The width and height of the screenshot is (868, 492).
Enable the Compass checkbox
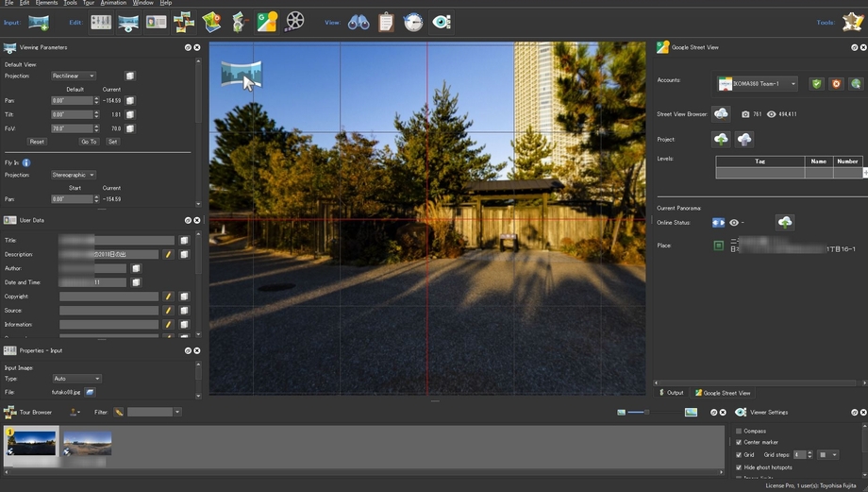739,431
